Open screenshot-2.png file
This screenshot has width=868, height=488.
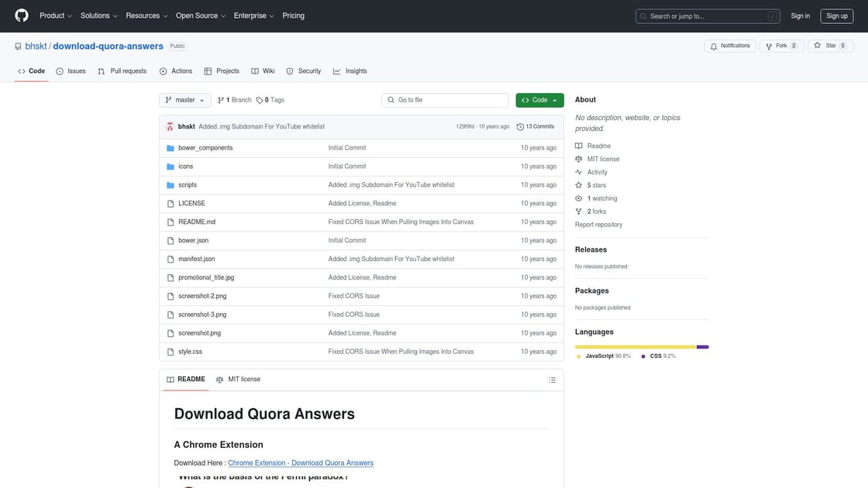[202, 296]
